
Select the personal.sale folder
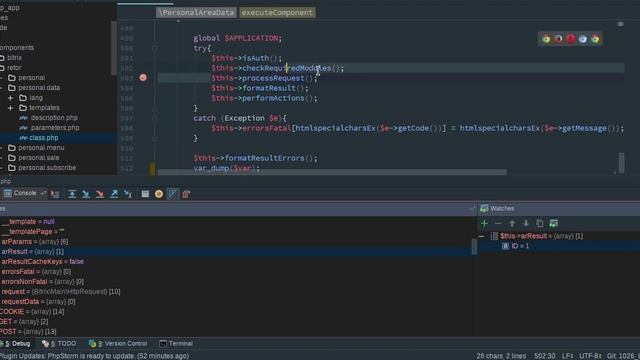click(38, 158)
